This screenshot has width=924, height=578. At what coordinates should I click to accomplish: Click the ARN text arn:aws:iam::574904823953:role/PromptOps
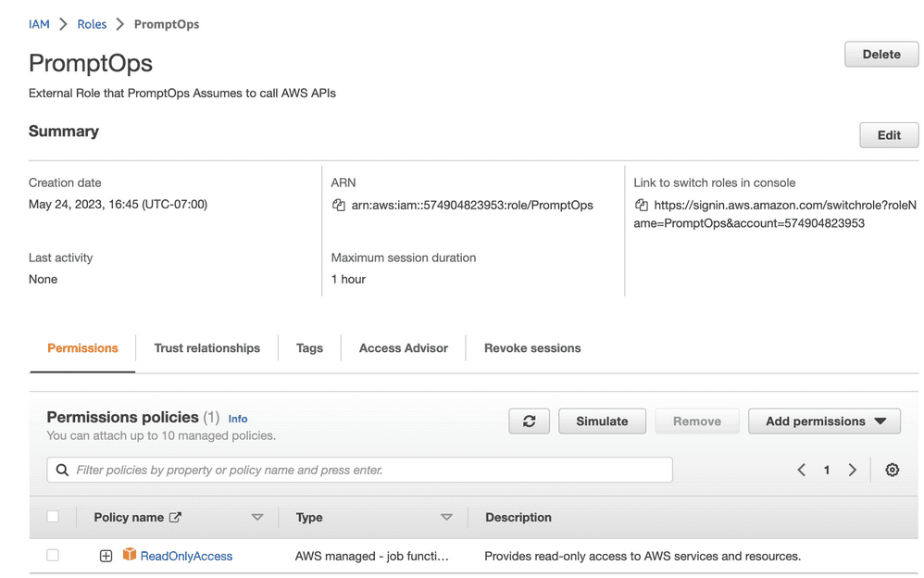[472, 206]
